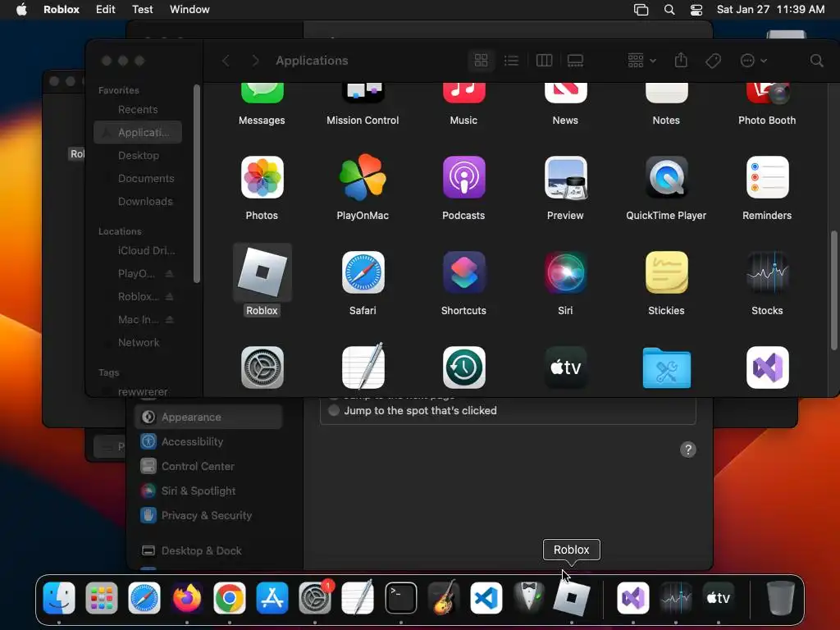Open Accessibility in System Settings sidebar
The width and height of the screenshot is (840, 630).
tap(208, 441)
